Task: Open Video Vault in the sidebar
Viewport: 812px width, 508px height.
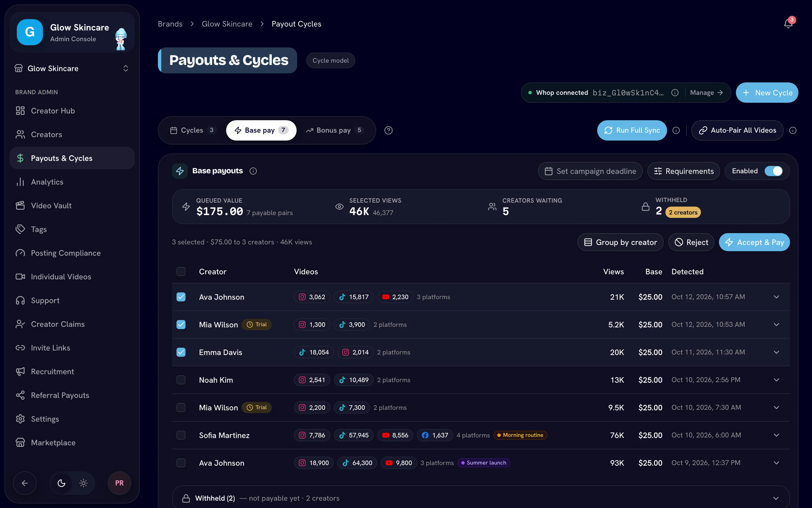Action: (x=72, y=206)
